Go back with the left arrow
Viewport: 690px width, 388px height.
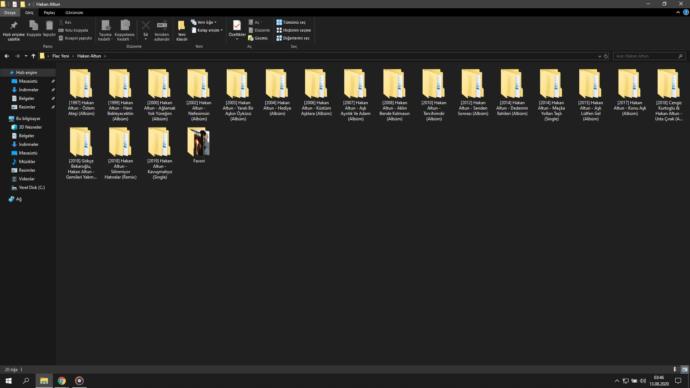(7, 56)
